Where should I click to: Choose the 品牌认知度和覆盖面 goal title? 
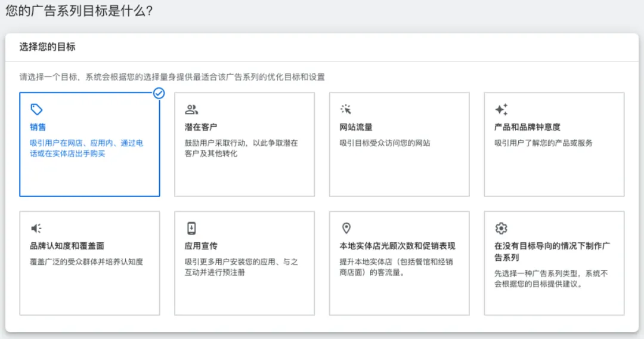67,246
